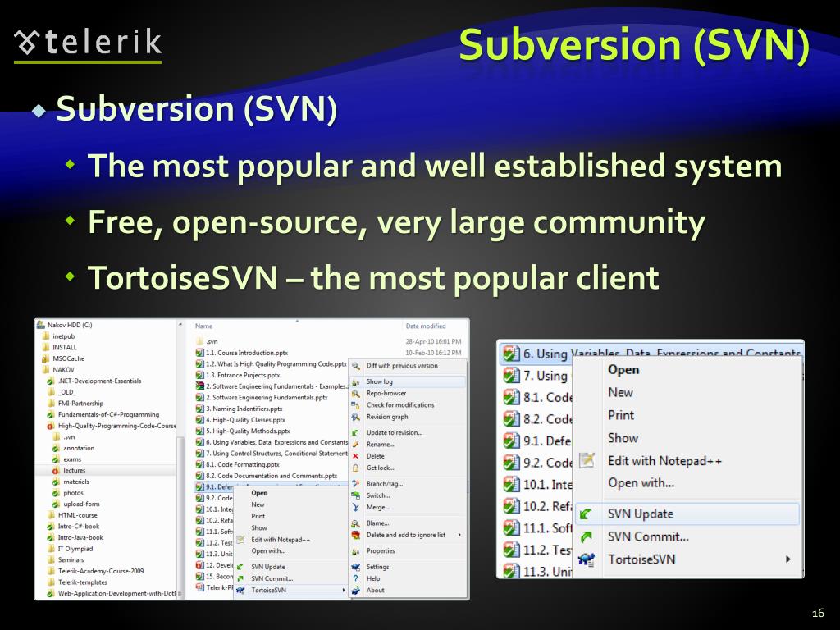Click the SVN Commit arrow icon in the enlarged menu
This screenshot has height=630, width=840.
[x=586, y=536]
